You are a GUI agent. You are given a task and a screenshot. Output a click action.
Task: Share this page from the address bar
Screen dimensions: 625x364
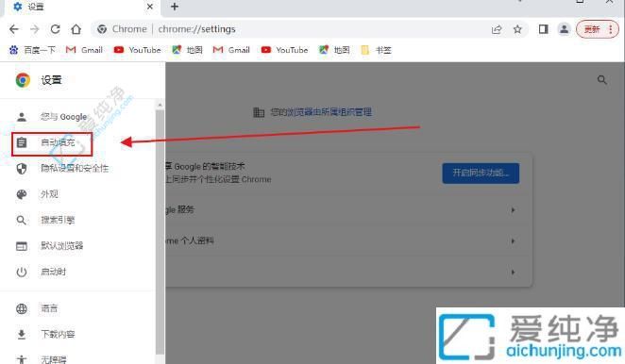[497, 29]
